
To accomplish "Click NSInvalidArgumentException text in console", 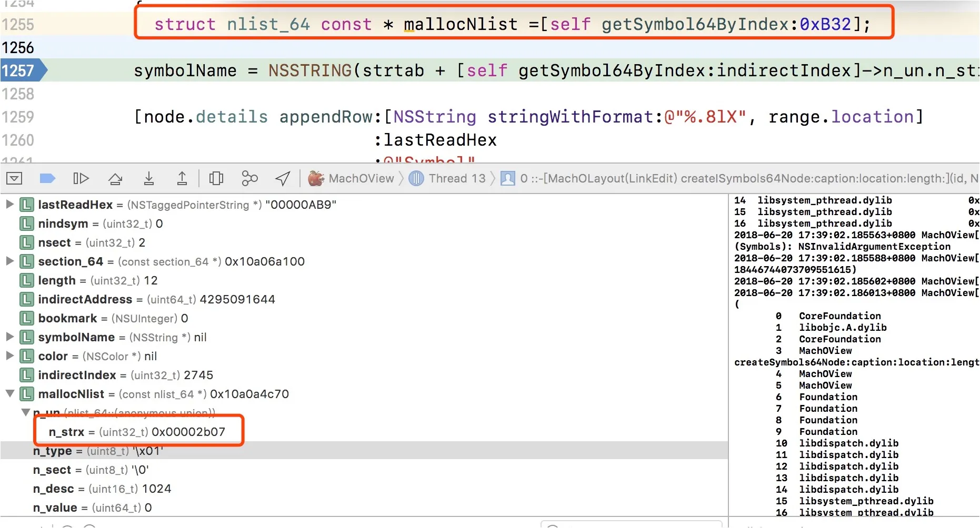I will (x=874, y=247).
